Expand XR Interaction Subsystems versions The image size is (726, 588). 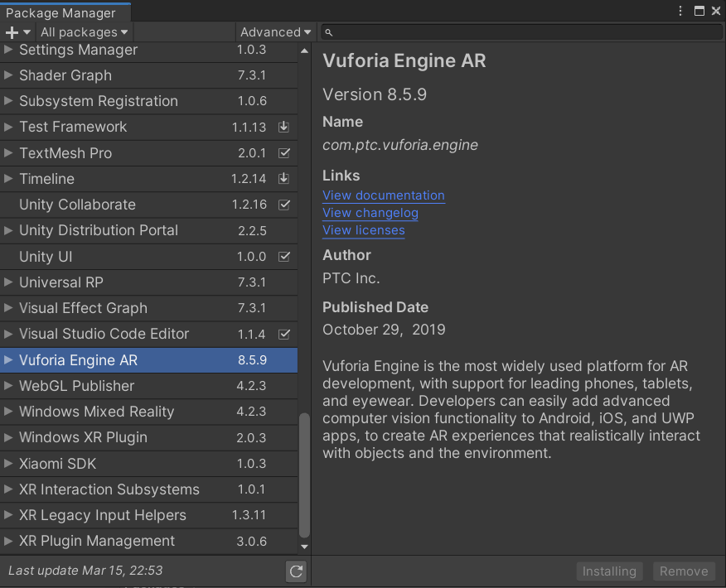(7, 489)
